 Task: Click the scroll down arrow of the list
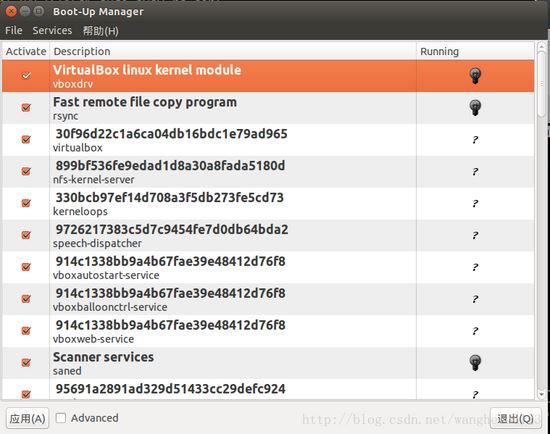pos(542,395)
